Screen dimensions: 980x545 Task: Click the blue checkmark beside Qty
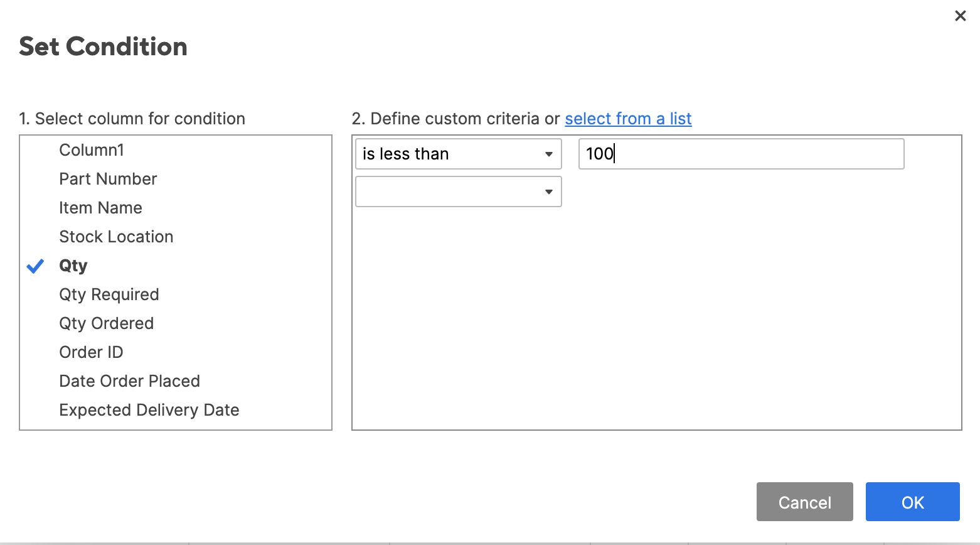36,266
